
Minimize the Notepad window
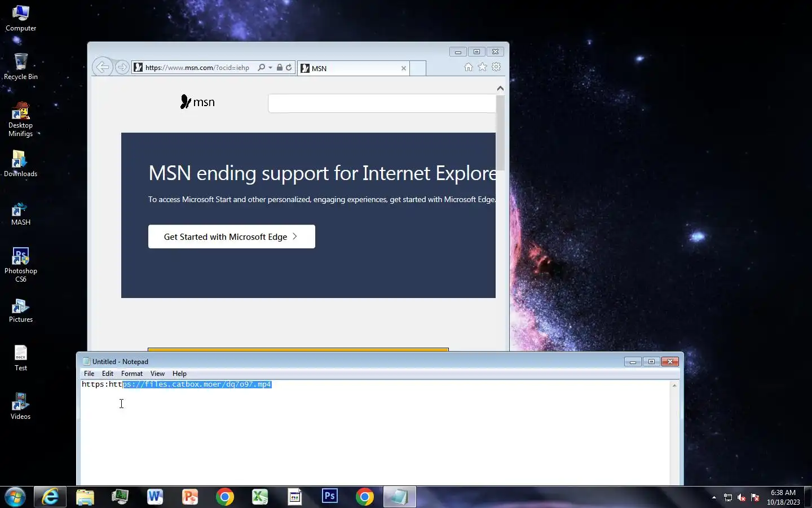tap(633, 362)
